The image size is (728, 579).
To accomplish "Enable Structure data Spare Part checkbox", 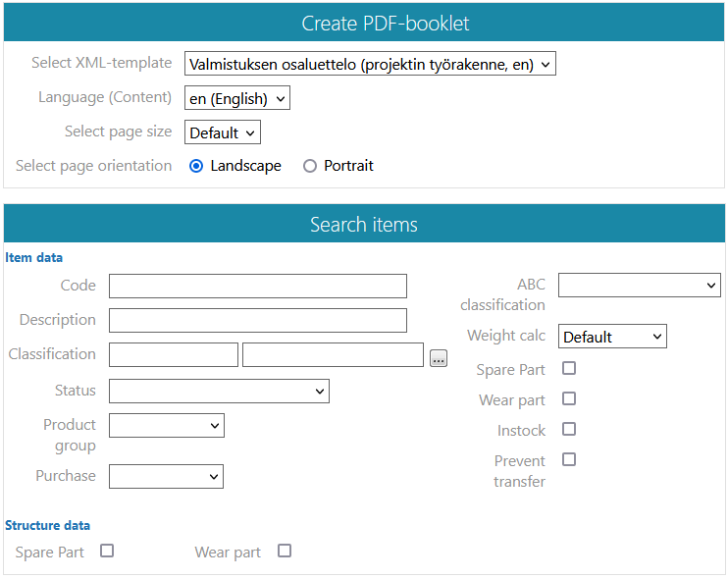I will [107, 552].
